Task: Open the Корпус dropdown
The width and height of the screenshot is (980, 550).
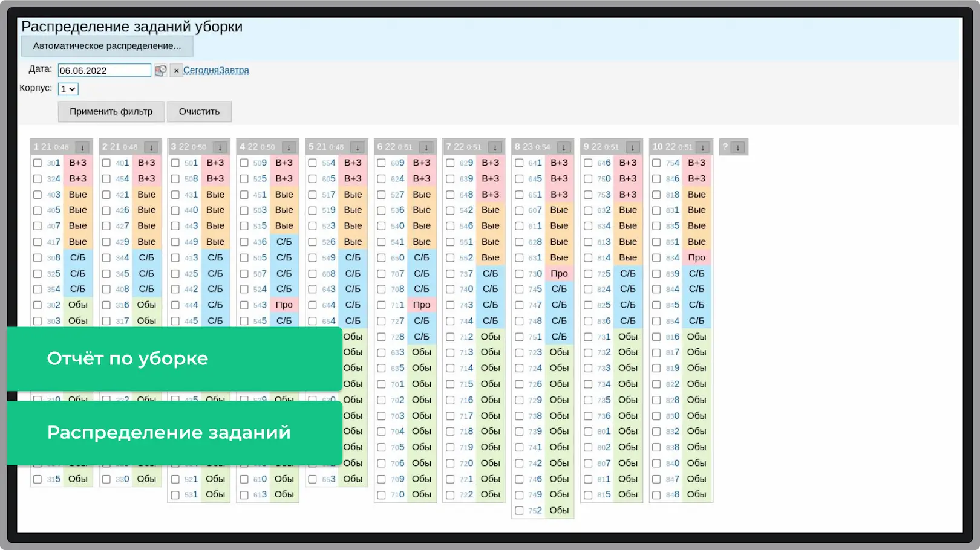Action: [x=68, y=89]
